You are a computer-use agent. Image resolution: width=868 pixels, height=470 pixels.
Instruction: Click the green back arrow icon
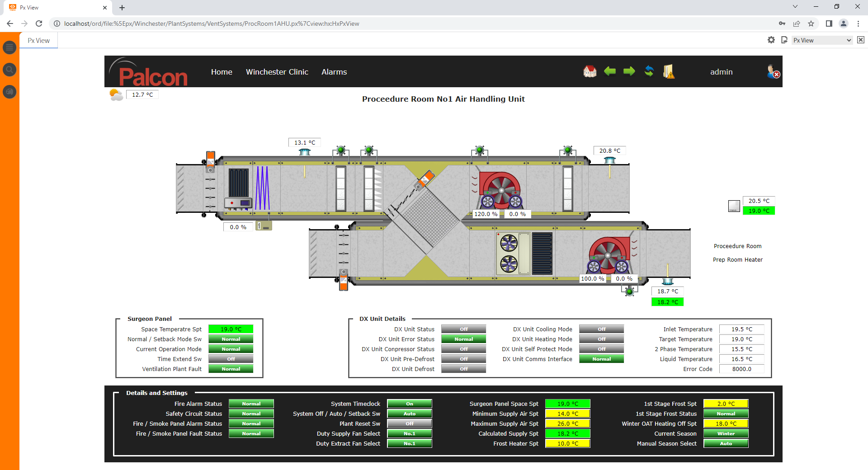[610, 71]
